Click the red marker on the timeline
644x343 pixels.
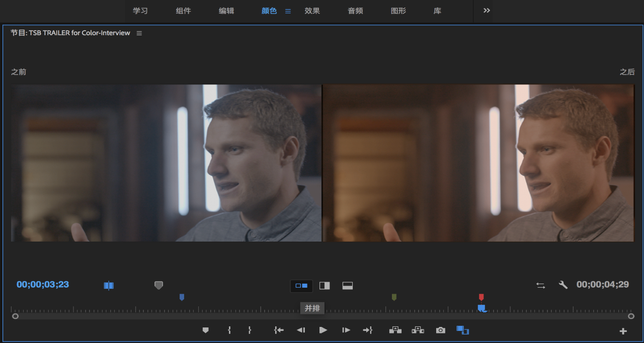(x=481, y=297)
